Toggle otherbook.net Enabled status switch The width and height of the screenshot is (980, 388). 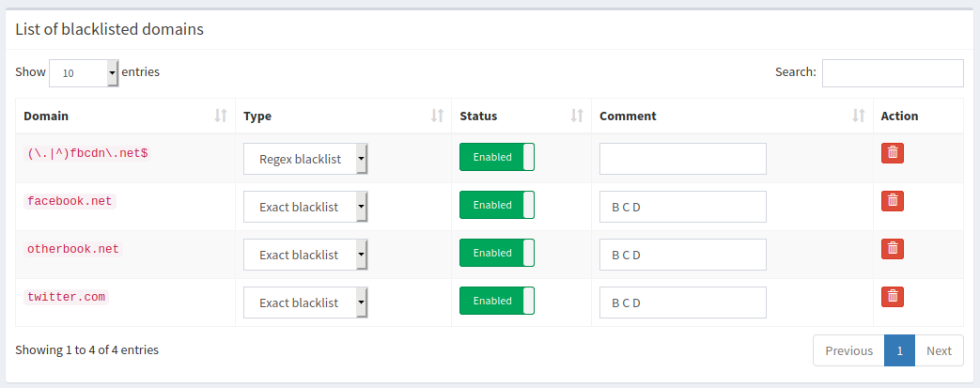497,253
